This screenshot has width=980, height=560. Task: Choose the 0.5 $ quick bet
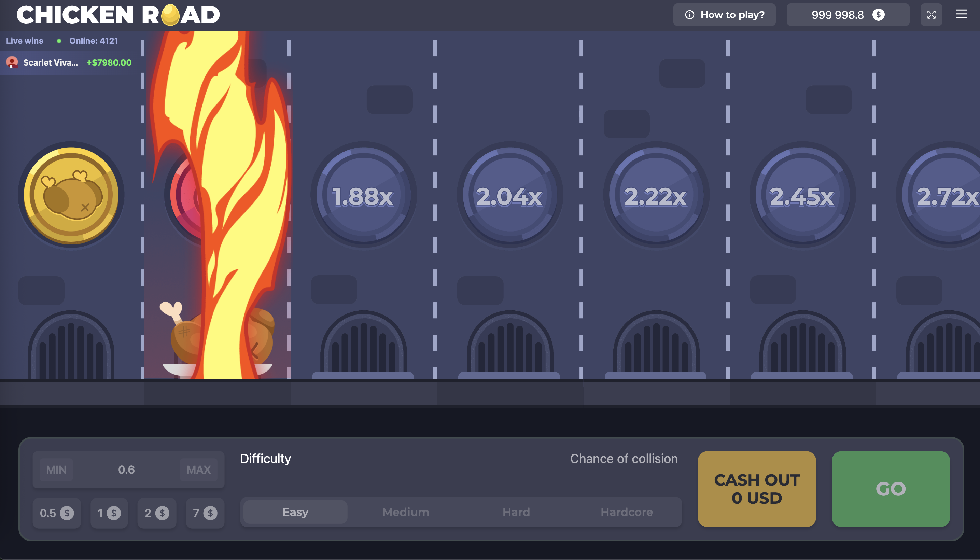(57, 513)
